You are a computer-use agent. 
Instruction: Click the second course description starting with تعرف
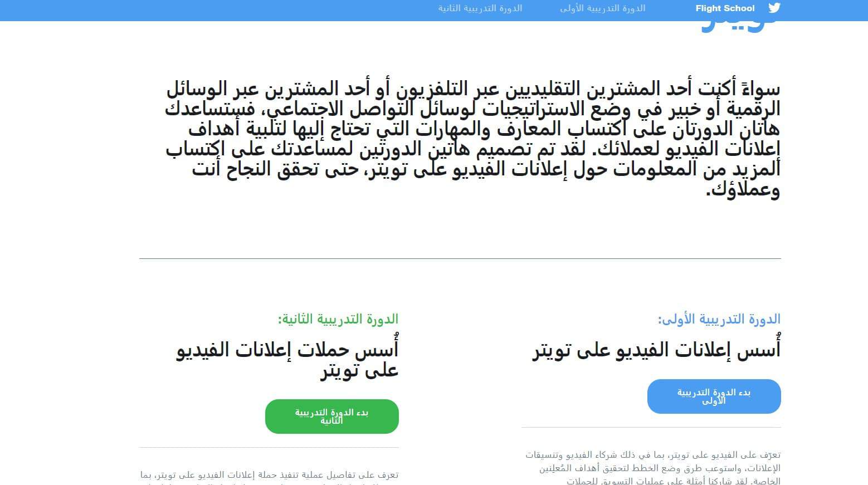click(x=270, y=476)
